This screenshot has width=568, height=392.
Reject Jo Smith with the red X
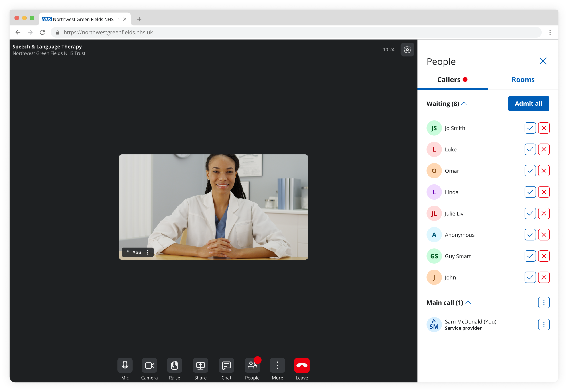coord(544,128)
